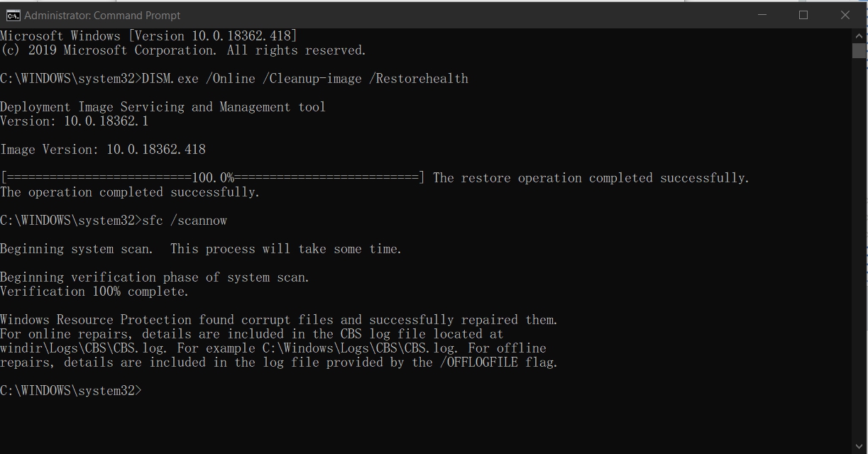Click the 'Image Version: 10.0.18362.418' line

pyautogui.click(x=103, y=150)
